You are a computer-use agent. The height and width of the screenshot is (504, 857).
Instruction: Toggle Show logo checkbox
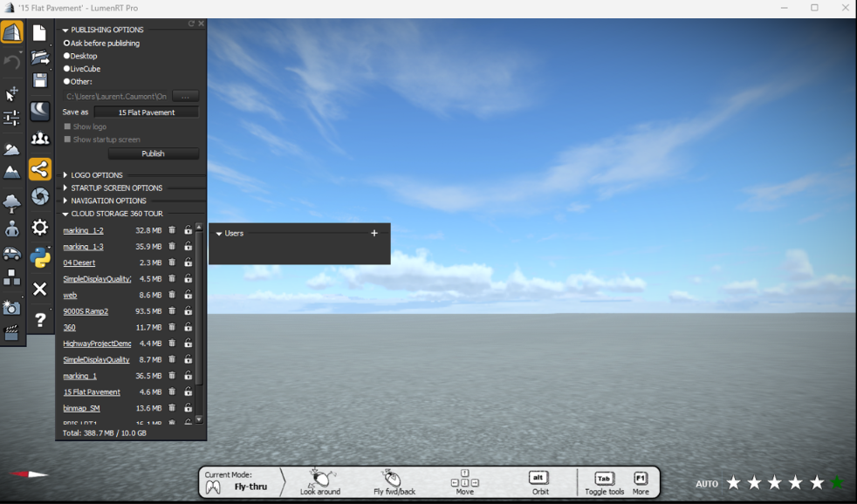pyautogui.click(x=67, y=126)
